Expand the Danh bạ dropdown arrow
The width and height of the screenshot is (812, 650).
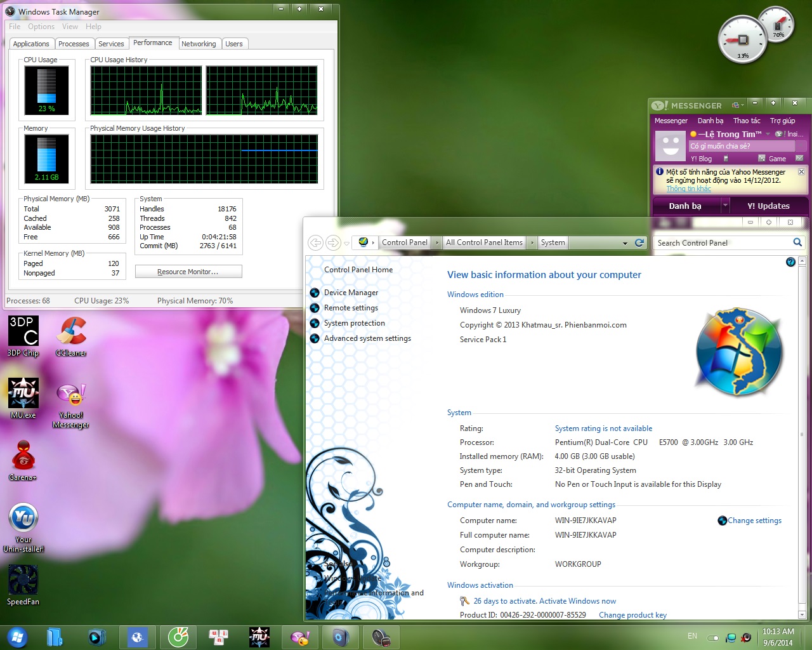click(725, 206)
